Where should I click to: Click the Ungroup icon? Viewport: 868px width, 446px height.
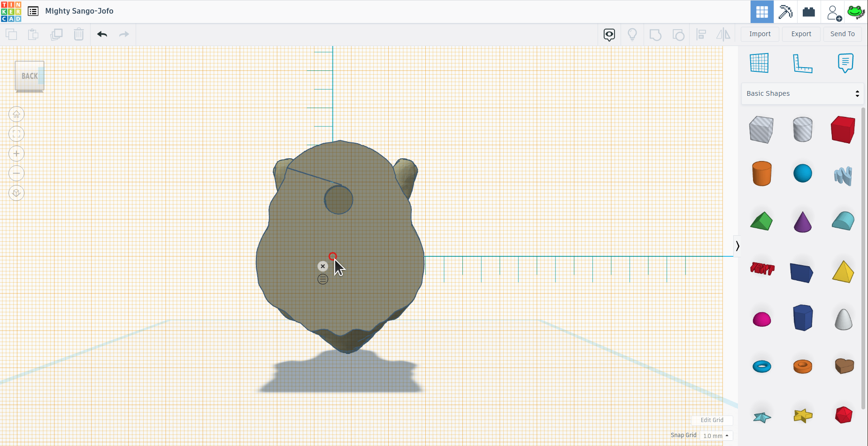(x=679, y=34)
